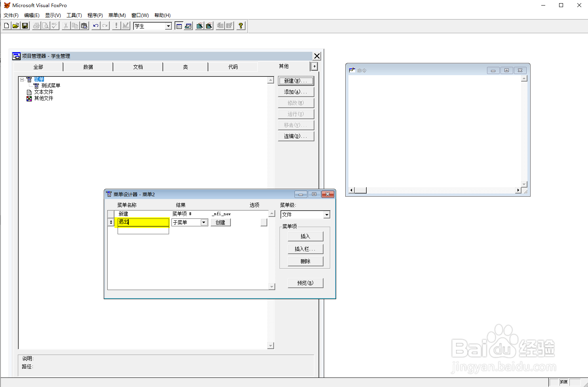Click the AutoForm Wizard grayed icon
This screenshot has height=387, width=588.
[221, 26]
